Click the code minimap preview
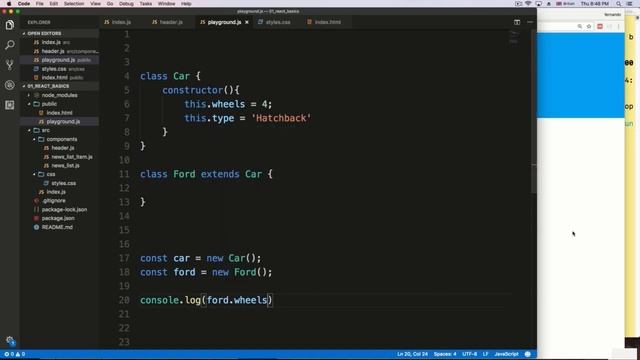The image size is (640, 360). (x=513, y=38)
